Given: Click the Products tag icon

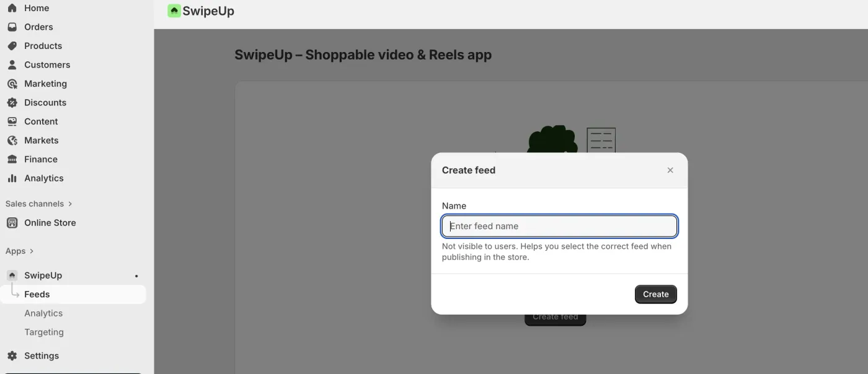Looking at the screenshot, I should [12, 46].
